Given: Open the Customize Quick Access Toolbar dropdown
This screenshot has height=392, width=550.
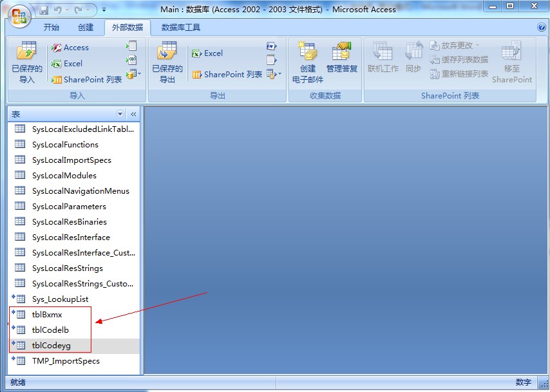Looking at the screenshot, I should (104, 10).
